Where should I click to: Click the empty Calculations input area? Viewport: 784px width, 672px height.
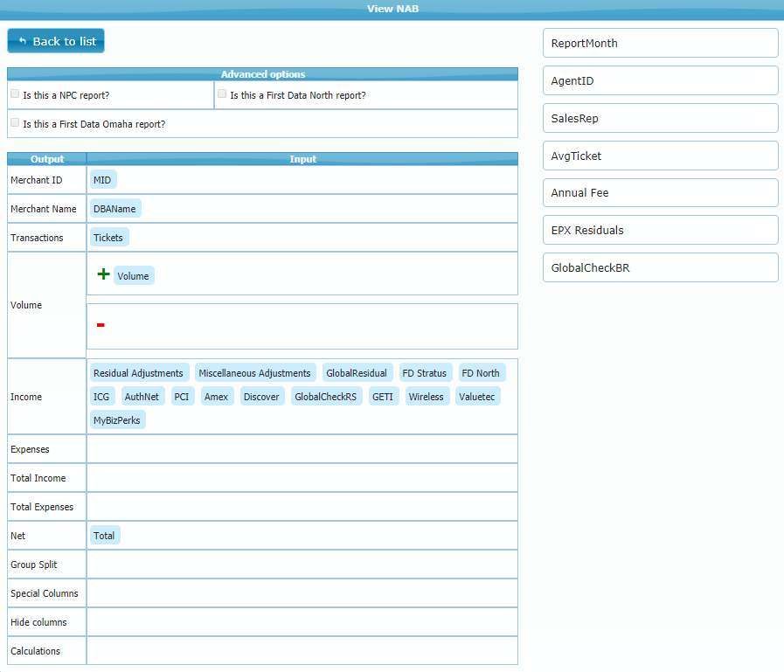(x=302, y=651)
